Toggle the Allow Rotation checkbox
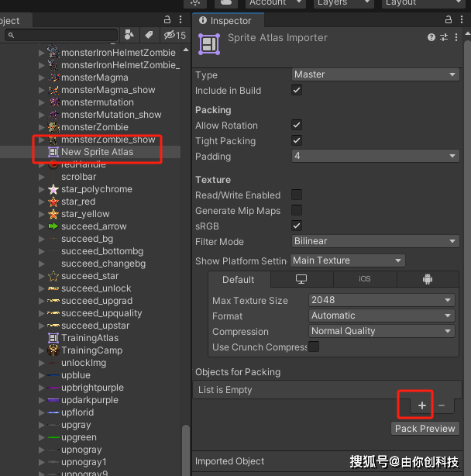 click(x=297, y=125)
